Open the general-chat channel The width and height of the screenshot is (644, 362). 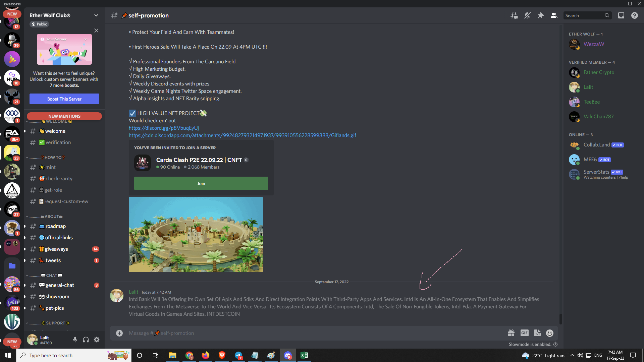coord(64,285)
